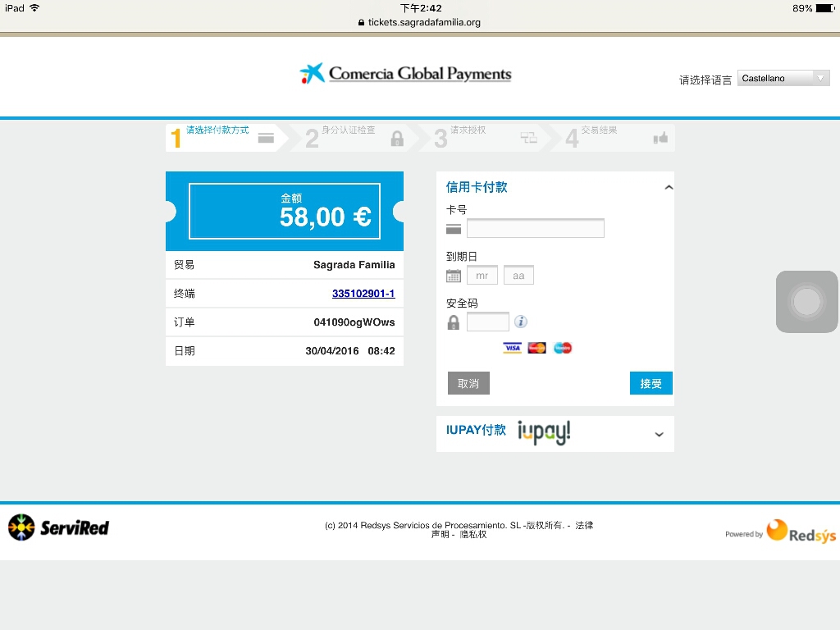Focus the expiry year aa field
The image size is (840, 630).
click(x=518, y=276)
